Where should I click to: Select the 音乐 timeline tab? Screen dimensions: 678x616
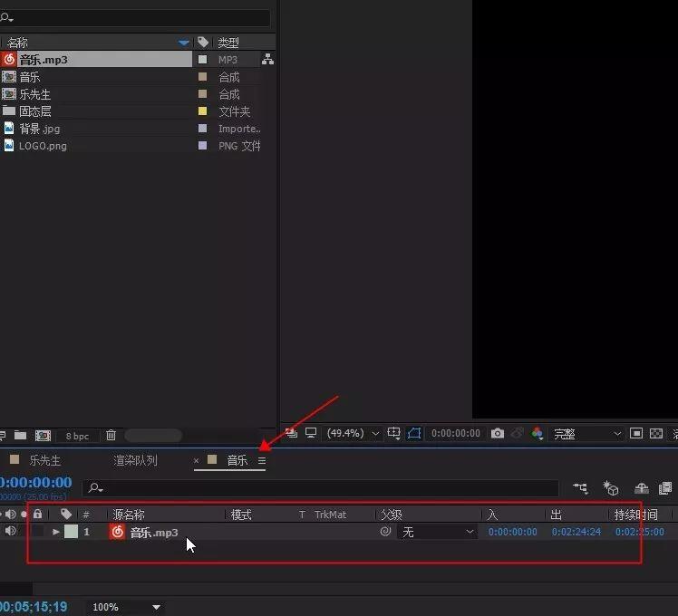[237, 460]
